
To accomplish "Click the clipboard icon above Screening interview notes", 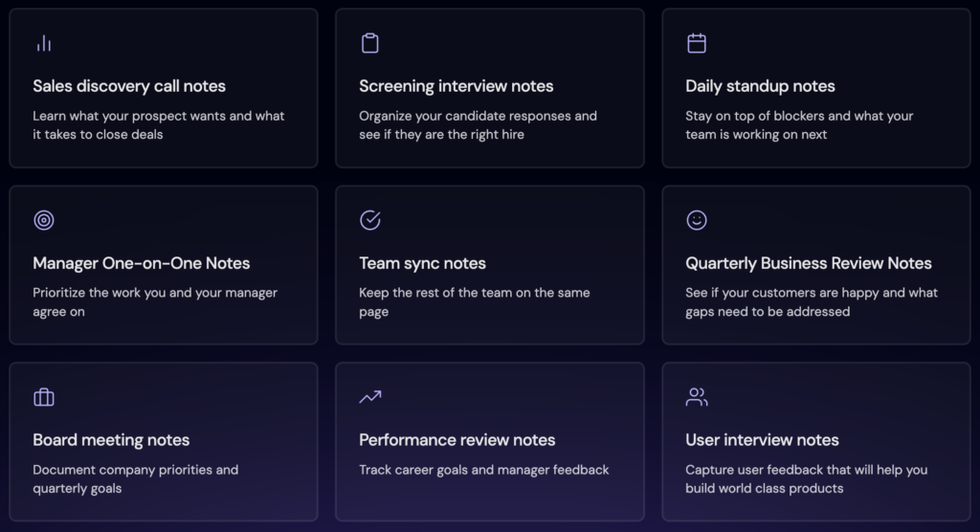I will coord(370,43).
